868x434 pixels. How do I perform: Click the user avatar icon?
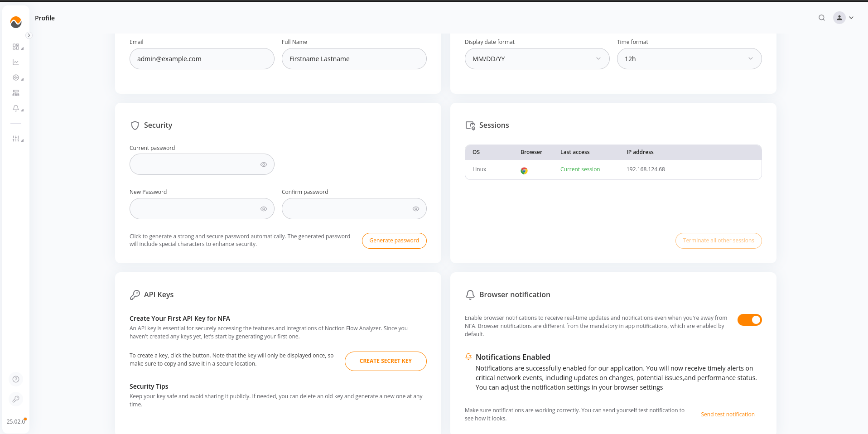click(839, 18)
